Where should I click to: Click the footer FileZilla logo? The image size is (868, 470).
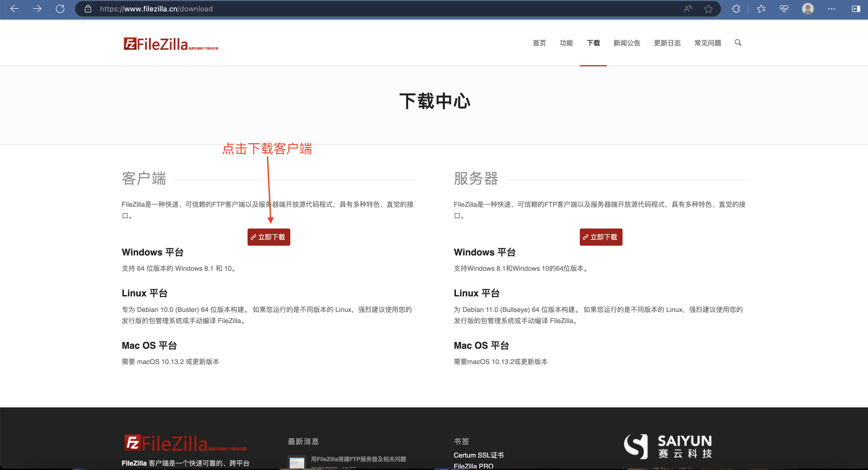[x=185, y=443]
